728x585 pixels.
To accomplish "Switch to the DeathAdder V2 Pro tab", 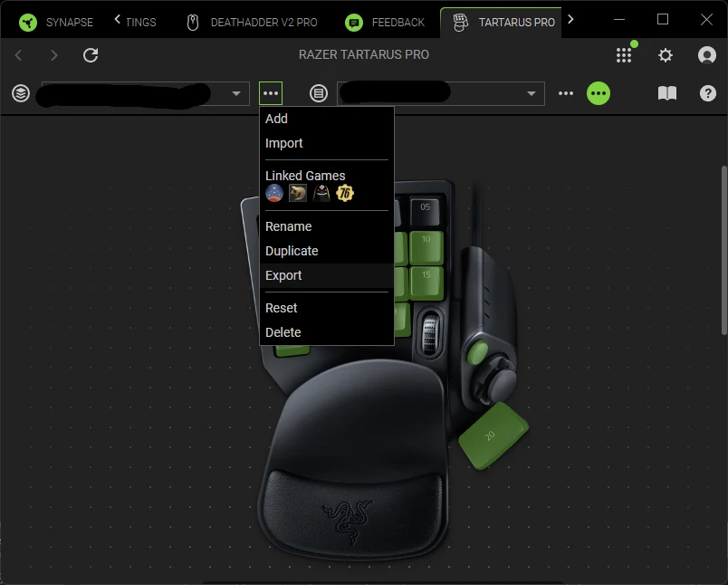I will point(252,22).
